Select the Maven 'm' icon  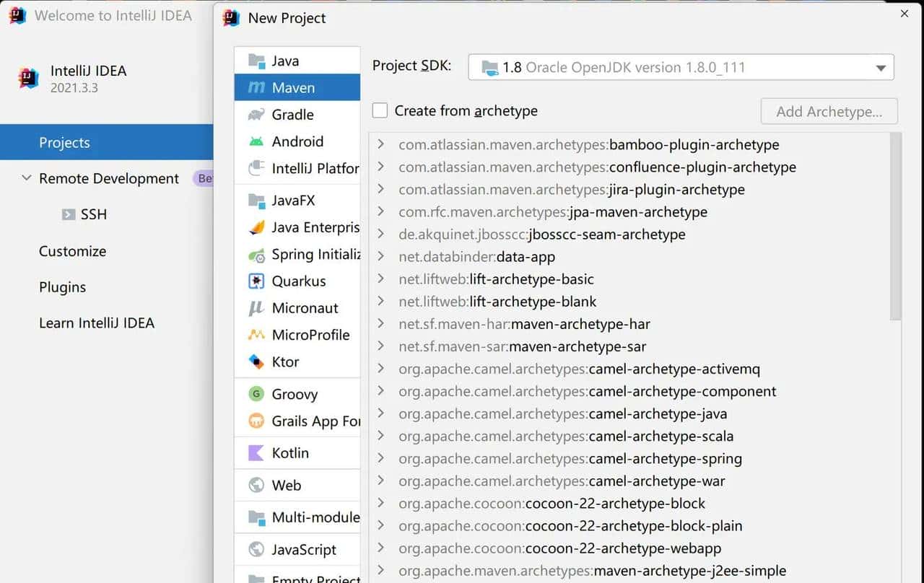click(x=256, y=88)
